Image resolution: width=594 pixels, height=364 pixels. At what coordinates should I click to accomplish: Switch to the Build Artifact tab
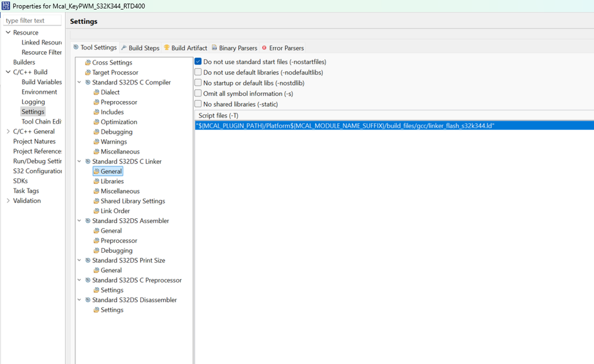coord(186,48)
